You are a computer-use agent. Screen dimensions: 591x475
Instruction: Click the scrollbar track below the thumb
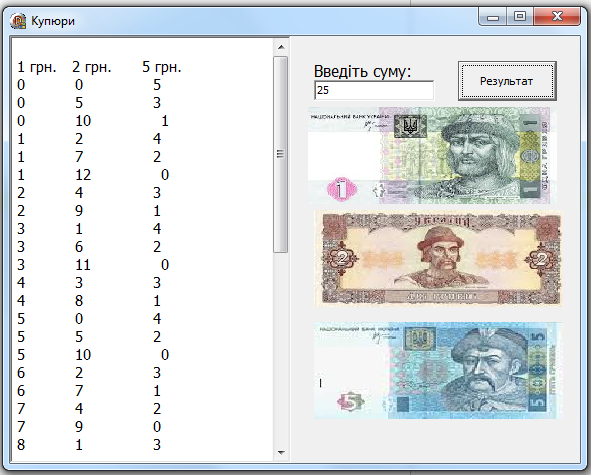pos(281,348)
